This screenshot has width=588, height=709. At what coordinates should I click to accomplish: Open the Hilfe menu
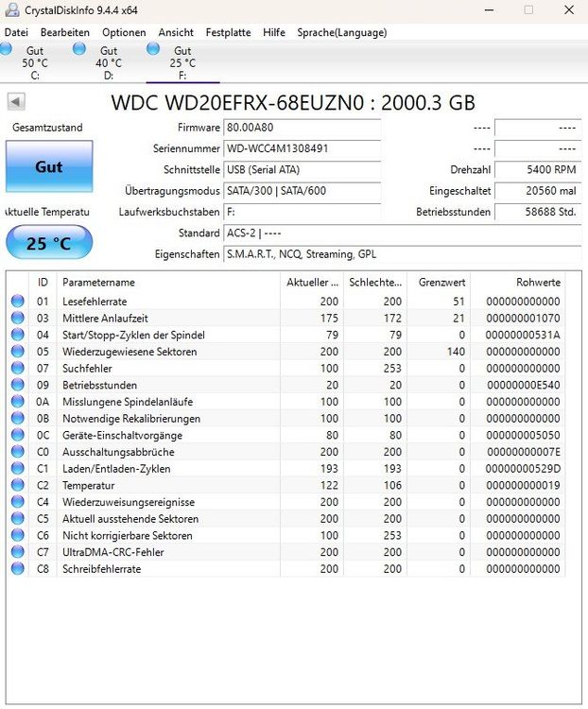(x=274, y=32)
